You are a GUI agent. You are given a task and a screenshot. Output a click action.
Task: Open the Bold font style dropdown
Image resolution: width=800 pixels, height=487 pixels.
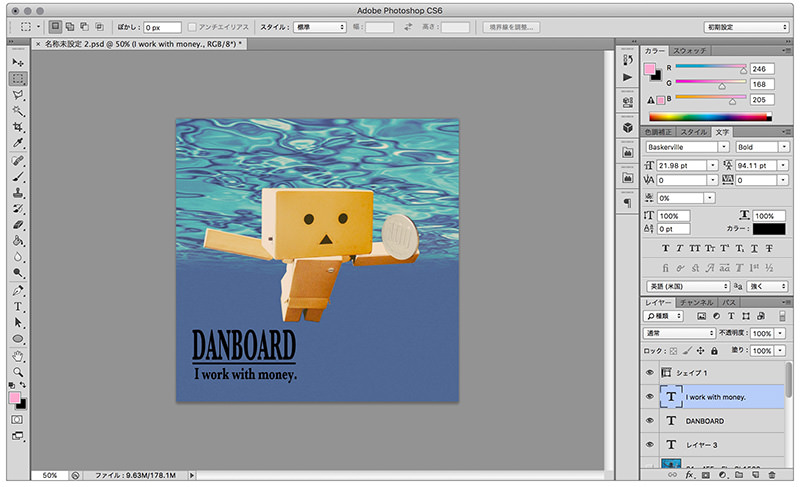[784, 147]
